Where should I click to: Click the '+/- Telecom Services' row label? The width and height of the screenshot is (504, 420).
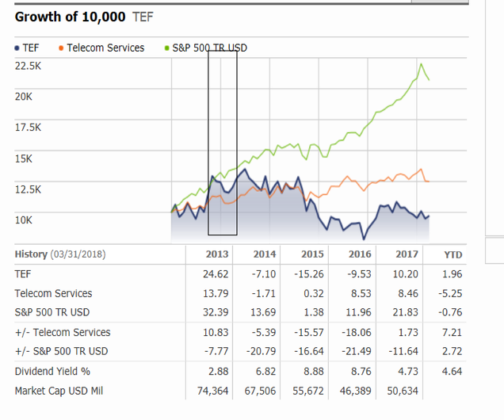coord(63,332)
